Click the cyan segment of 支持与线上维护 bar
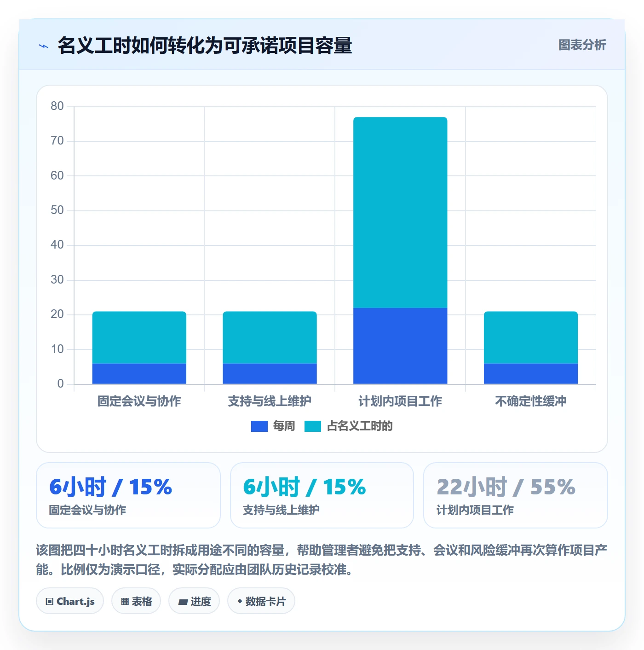This screenshot has width=644, height=650. coord(270,337)
